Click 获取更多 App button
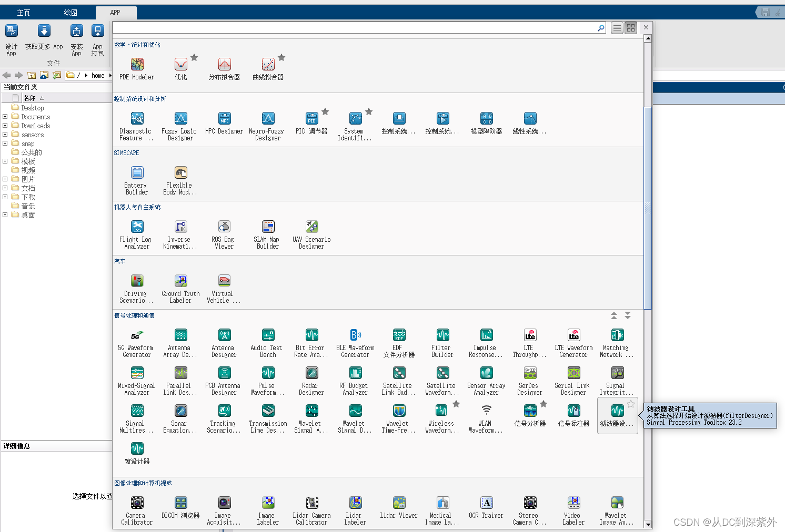 point(44,38)
